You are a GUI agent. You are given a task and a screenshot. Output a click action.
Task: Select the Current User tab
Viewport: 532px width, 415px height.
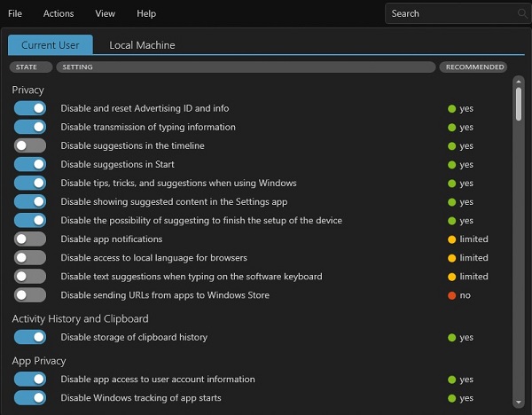(x=51, y=45)
